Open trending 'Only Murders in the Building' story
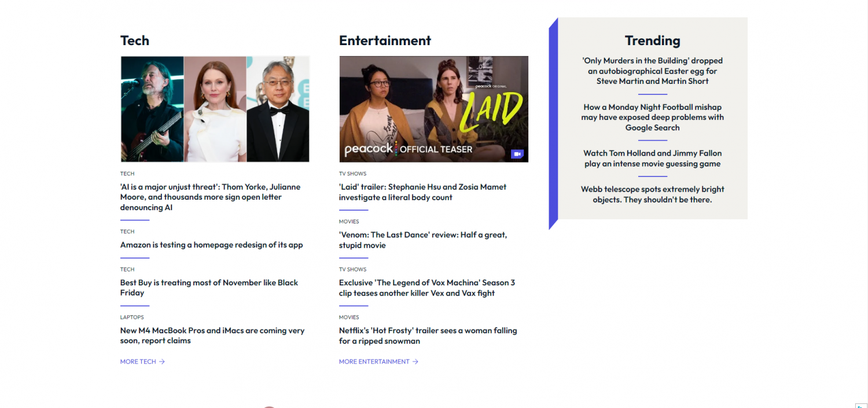Viewport: 868px width, 408px height. coord(653,71)
